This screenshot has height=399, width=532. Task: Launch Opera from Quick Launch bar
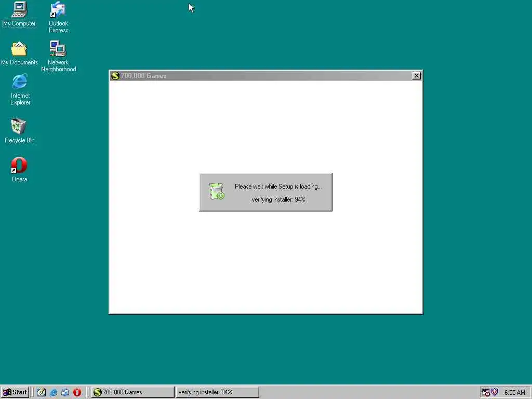click(x=77, y=393)
